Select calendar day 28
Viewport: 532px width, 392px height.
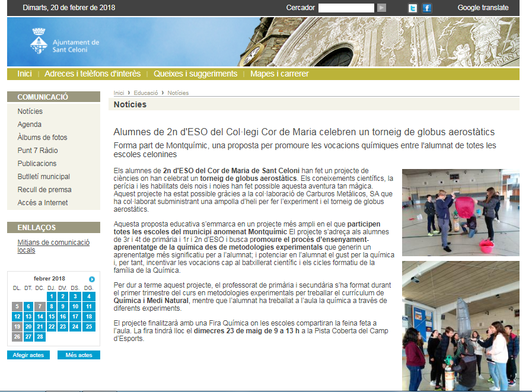40,337
